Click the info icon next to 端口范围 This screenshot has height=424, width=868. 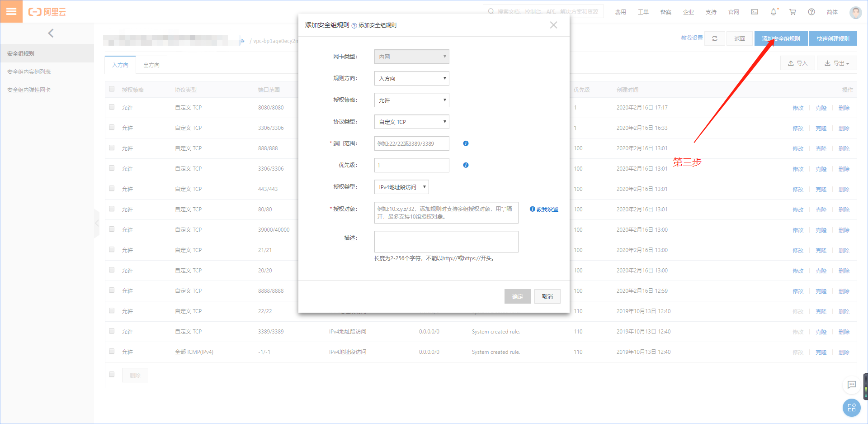pos(466,143)
